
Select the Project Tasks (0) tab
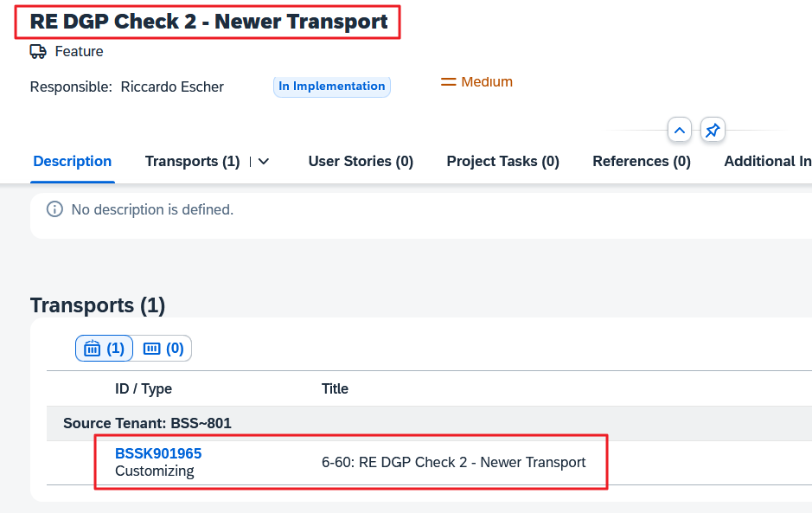click(502, 162)
